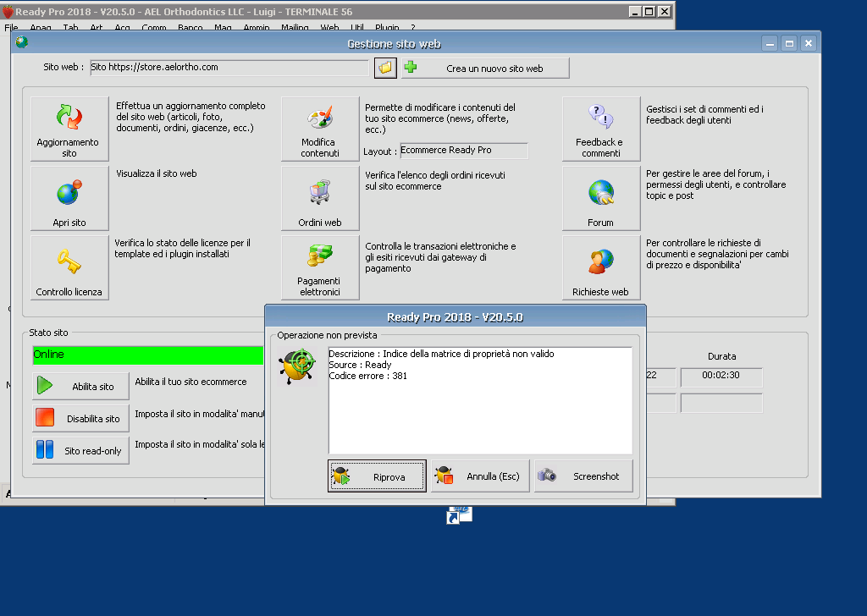This screenshot has height=616, width=867.
Task: Take a Screenshot of the error
Action: (583, 476)
